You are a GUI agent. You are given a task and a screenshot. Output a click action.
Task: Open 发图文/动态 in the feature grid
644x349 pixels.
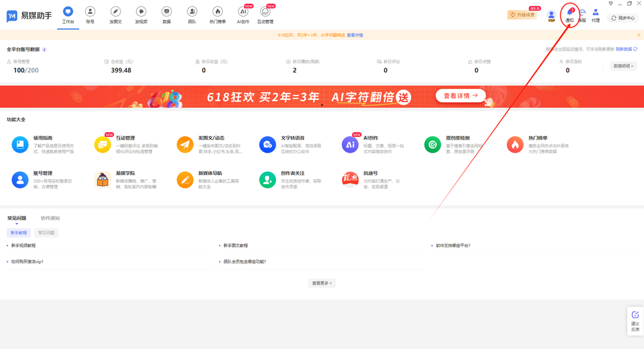(209, 144)
